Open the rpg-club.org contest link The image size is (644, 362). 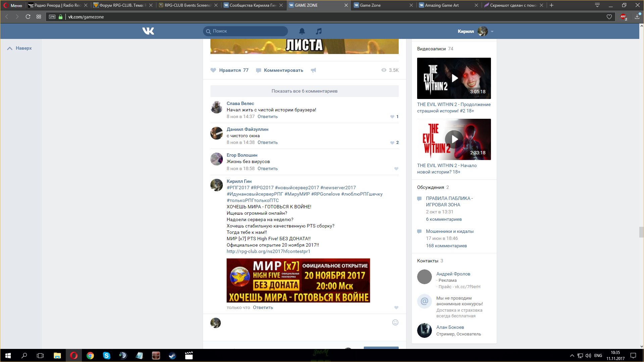pyautogui.click(x=268, y=251)
